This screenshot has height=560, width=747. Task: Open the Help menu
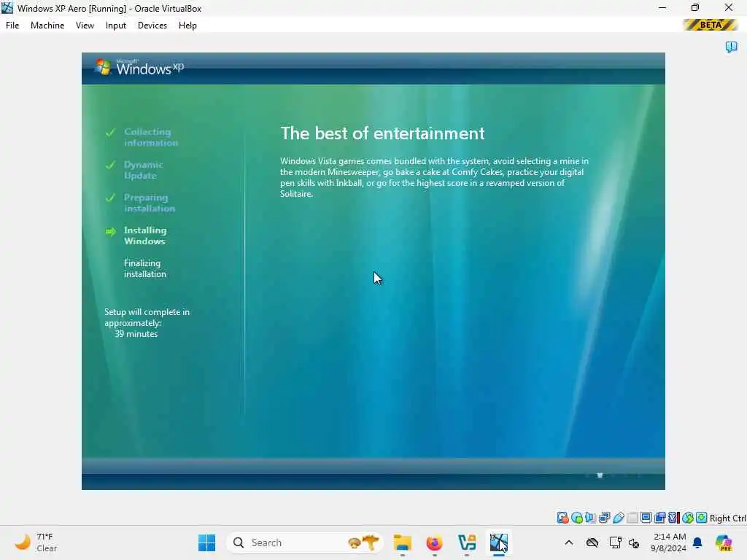pos(187,26)
